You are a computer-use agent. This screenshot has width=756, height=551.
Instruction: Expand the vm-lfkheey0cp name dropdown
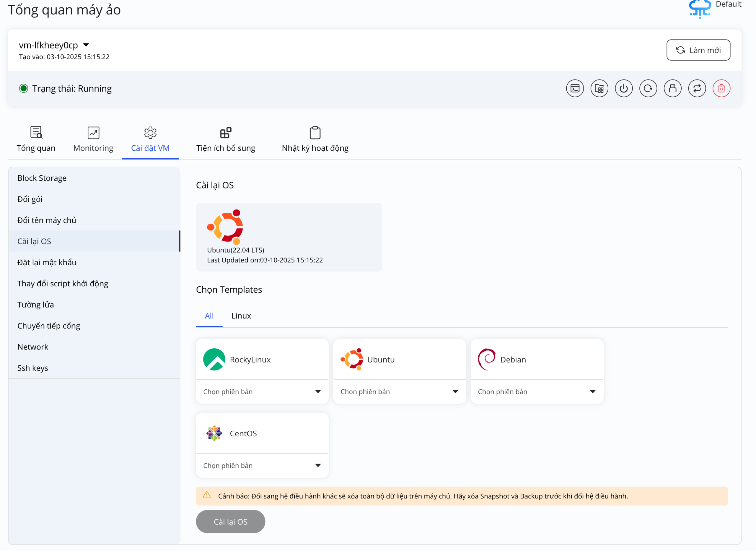(x=86, y=45)
